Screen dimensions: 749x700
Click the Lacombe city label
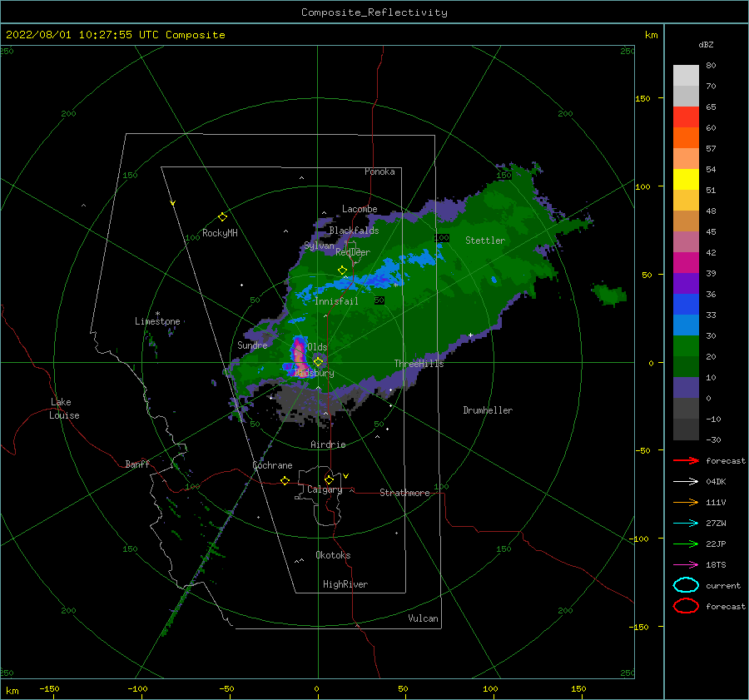[360, 209]
